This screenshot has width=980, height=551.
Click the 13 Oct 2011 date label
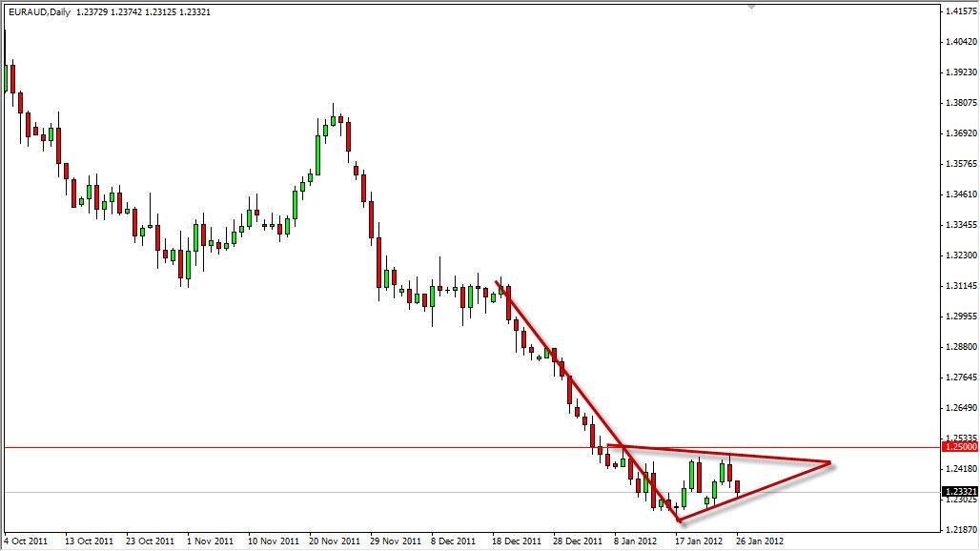pyautogui.click(x=90, y=541)
